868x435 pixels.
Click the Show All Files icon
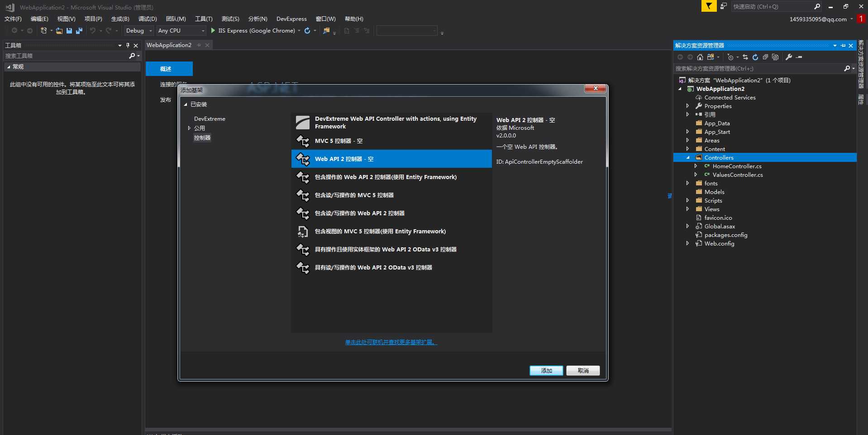coord(775,57)
